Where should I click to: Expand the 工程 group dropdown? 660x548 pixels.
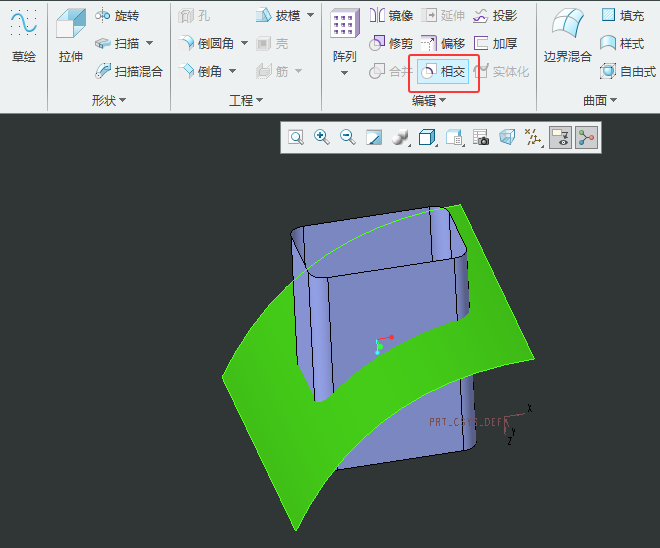(x=246, y=101)
